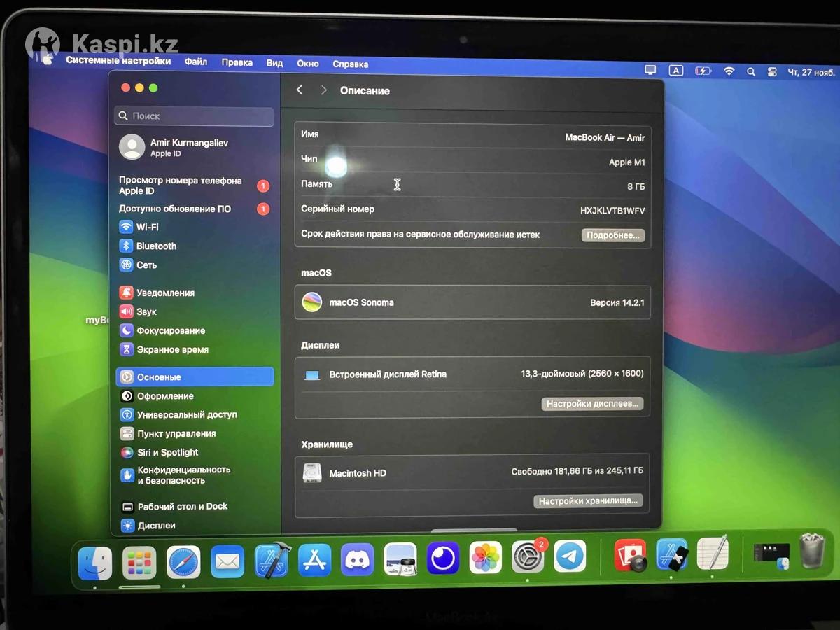Image resolution: width=840 pixels, height=630 pixels.
Task: Open Finder in the Dock
Action: pyautogui.click(x=94, y=563)
